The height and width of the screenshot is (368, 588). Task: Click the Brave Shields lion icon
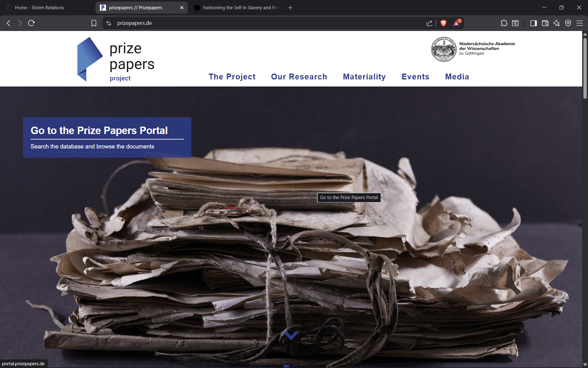pos(443,23)
